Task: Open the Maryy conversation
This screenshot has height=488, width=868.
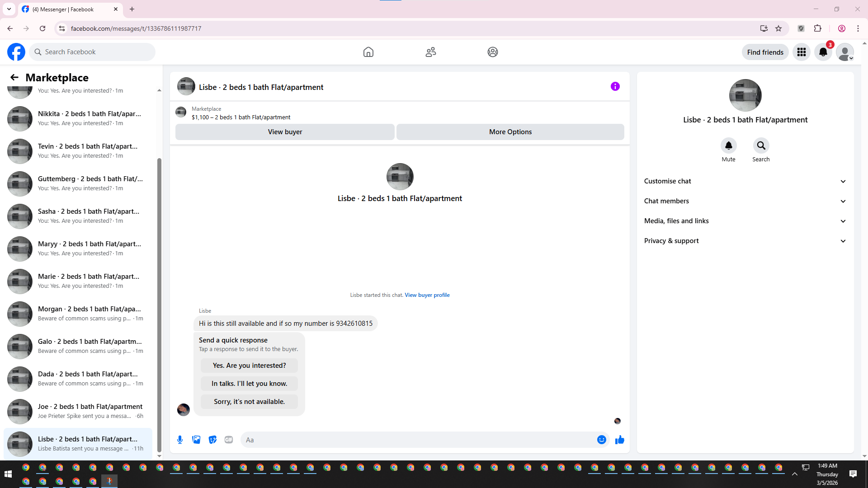Action: point(78,249)
